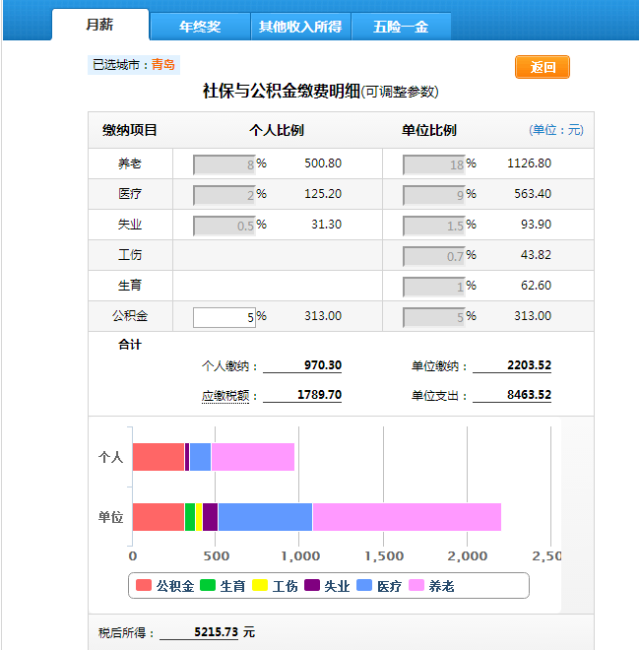Click the employer 生育 1% field
This screenshot has width=640, height=650.
(x=434, y=287)
